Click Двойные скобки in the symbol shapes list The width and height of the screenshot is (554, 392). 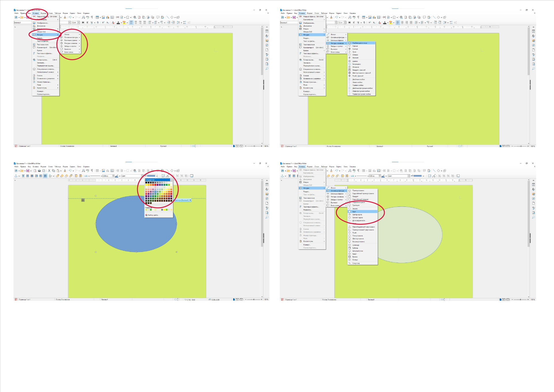(358, 79)
